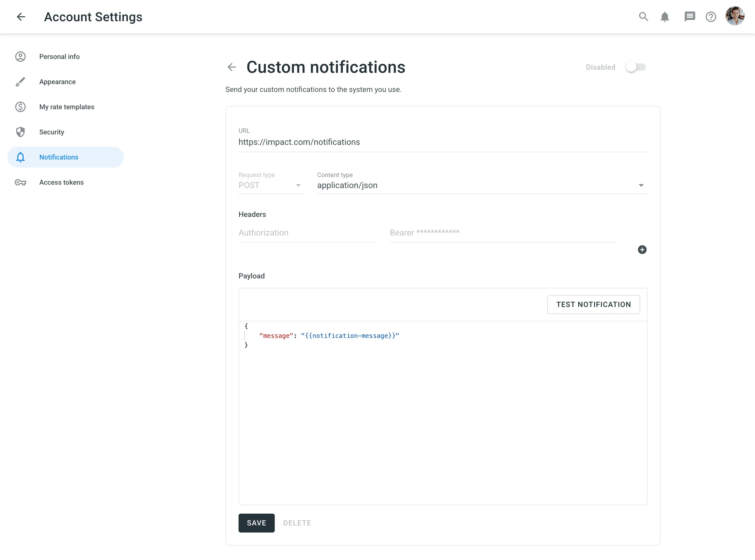Open chat messages from the top bar

(x=689, y=17)
